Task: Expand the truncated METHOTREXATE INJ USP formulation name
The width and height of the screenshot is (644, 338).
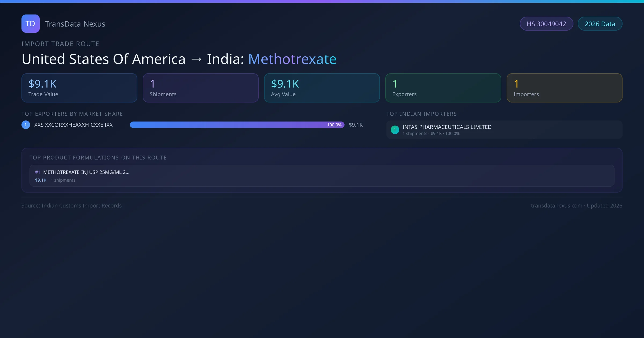Action: point(86,172)
